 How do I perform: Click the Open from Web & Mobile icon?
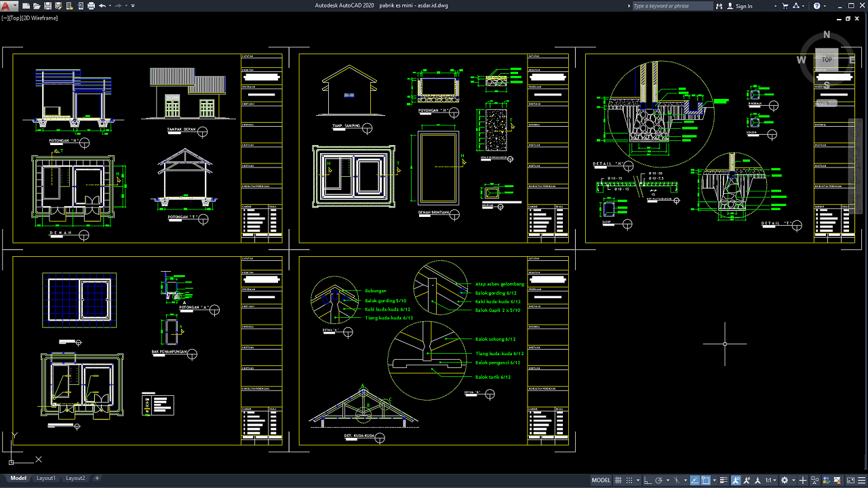(x=70, y=5)
